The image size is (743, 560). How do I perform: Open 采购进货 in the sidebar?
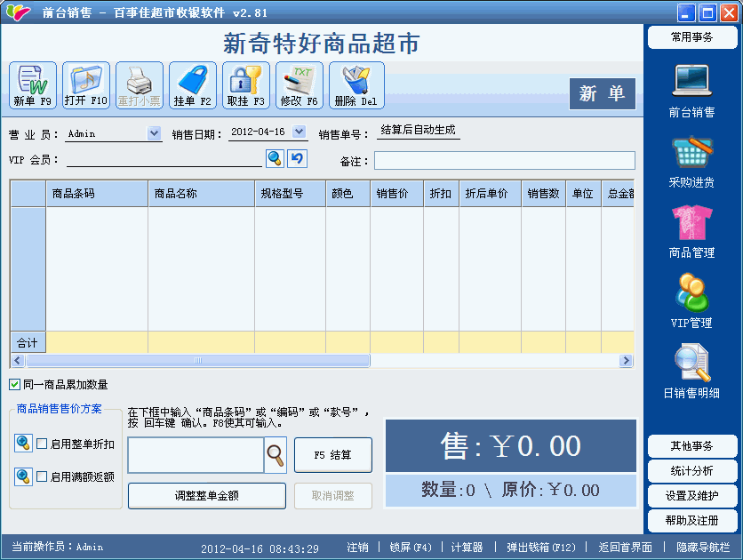tap(691, 162)
